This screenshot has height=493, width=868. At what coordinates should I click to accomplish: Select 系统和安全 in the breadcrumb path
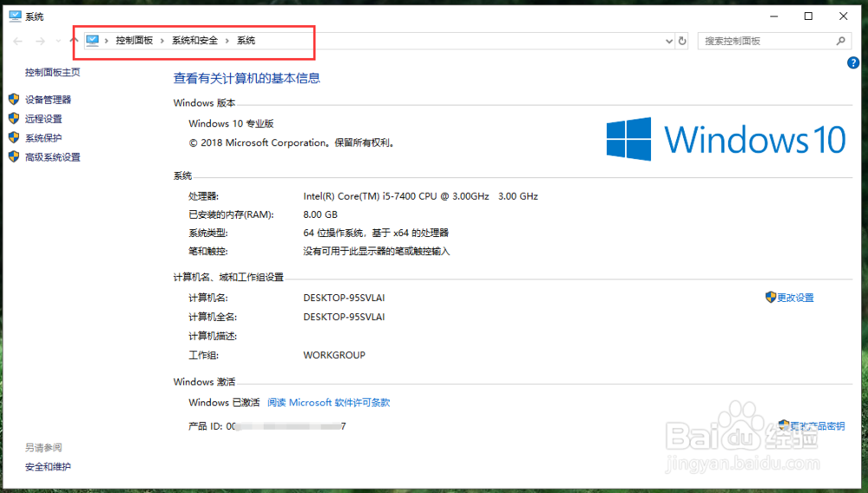194,41
